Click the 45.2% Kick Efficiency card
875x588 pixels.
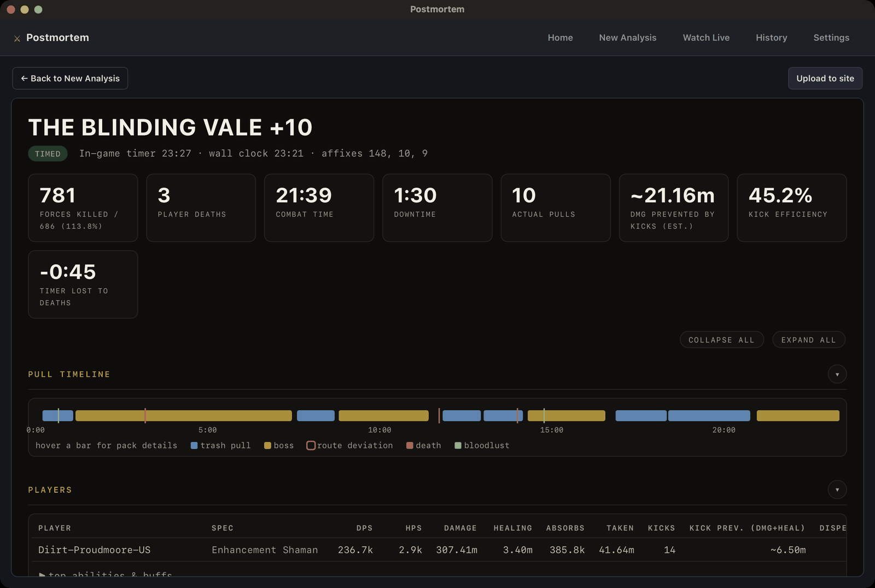pyautogui.click(x=792, y=208)
